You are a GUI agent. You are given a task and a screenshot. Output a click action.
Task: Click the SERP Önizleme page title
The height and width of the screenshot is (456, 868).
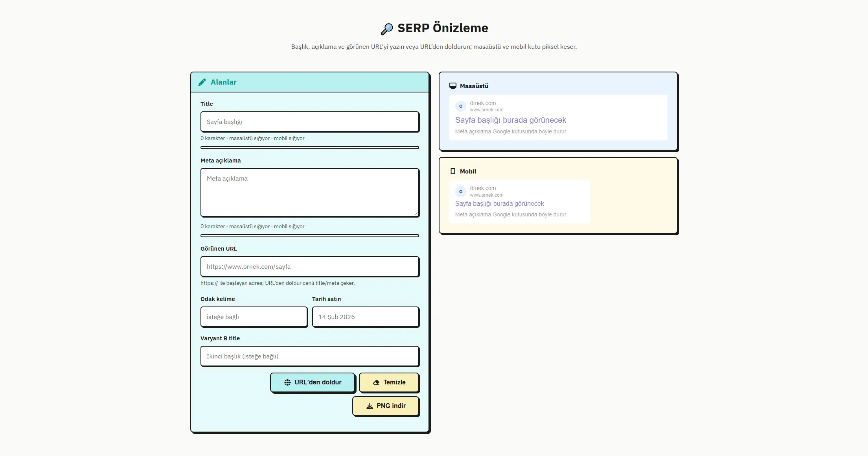(443, 28)
